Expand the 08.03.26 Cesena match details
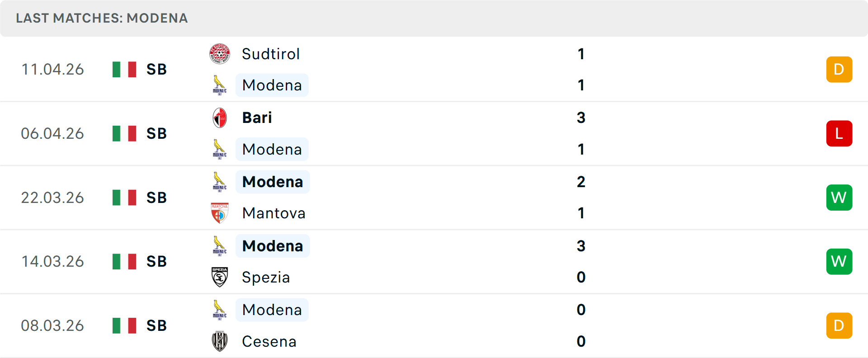This screenshot has height=358, width=868. [434, 325]
